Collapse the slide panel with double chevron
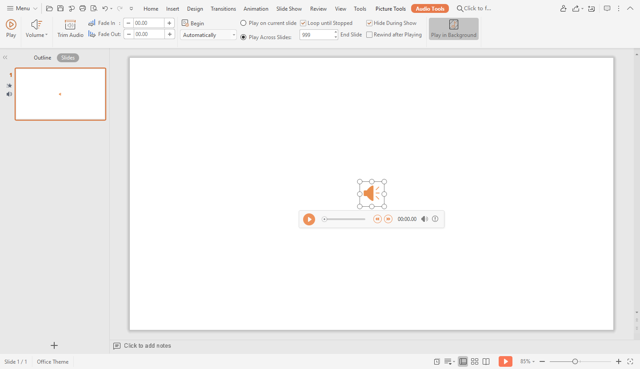The image size is (640, 369). point(5,58)
